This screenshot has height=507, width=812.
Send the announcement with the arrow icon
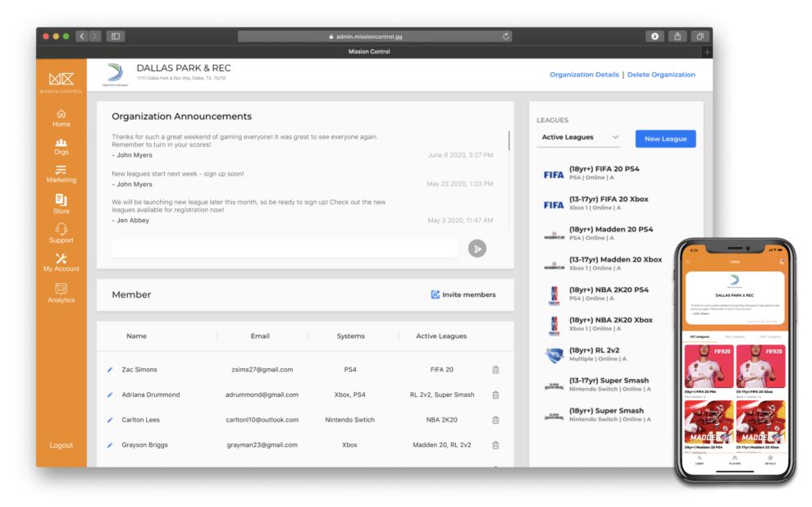477,249
